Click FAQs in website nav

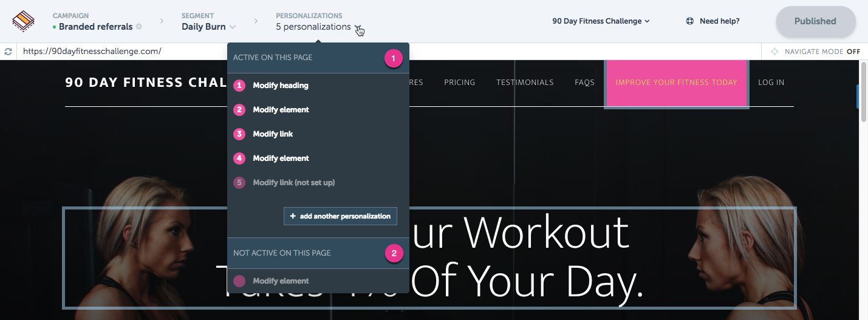(x=584, y=83)
